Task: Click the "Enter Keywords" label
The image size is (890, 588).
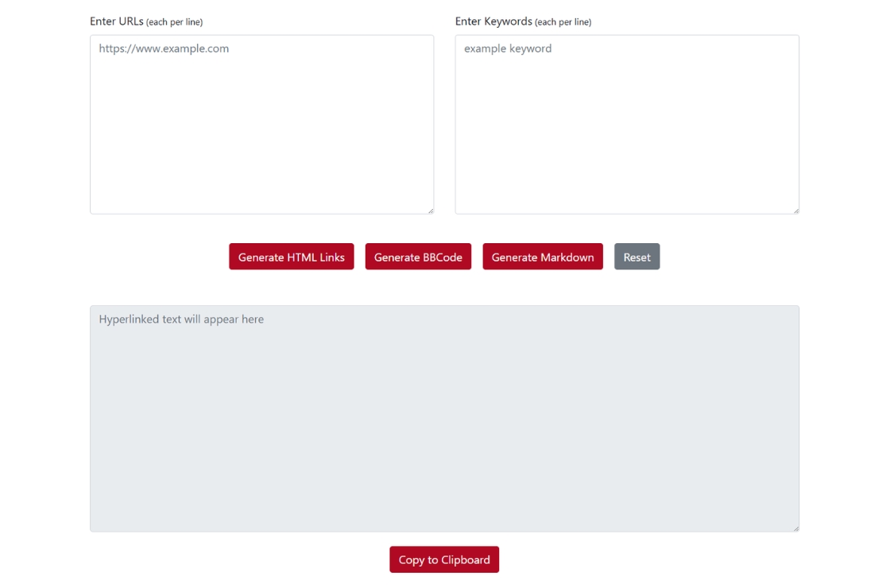Action: (x=493, y=21)
